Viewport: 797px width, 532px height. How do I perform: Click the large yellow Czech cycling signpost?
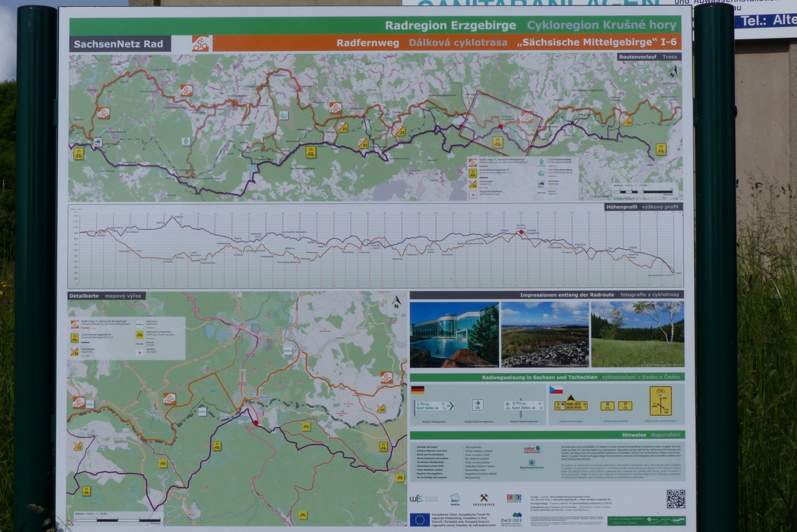[660, 401]
